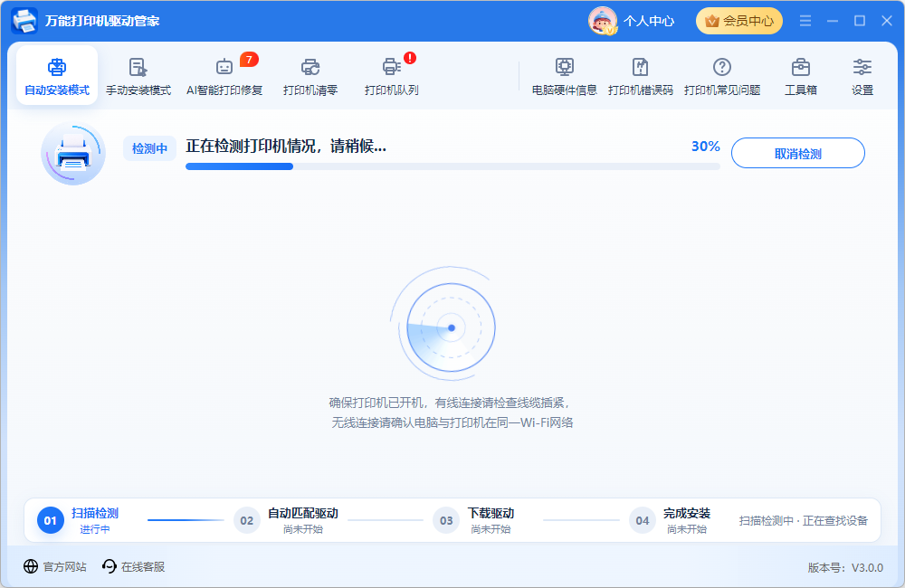Open 打印机清零 tab
This screenshot has height=588, width=905.
[310, 76]
